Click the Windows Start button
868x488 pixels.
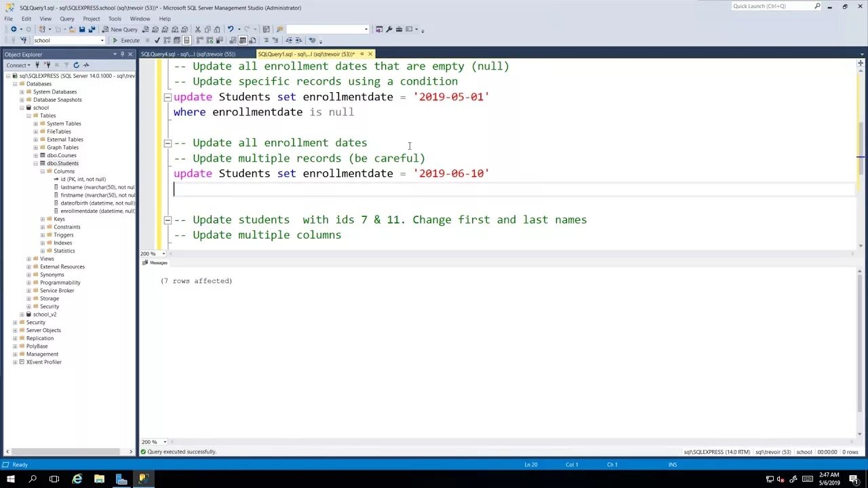[x=11, y=479]
